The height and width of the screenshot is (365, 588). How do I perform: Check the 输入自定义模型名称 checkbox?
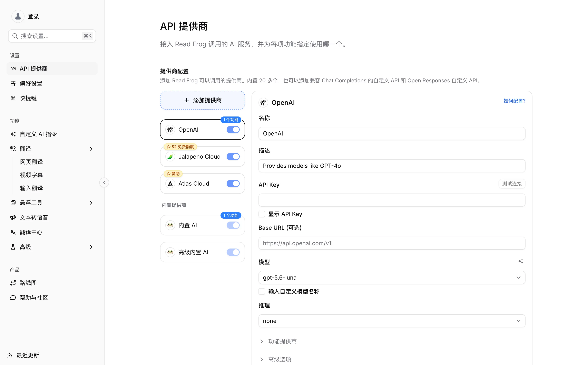262,292
